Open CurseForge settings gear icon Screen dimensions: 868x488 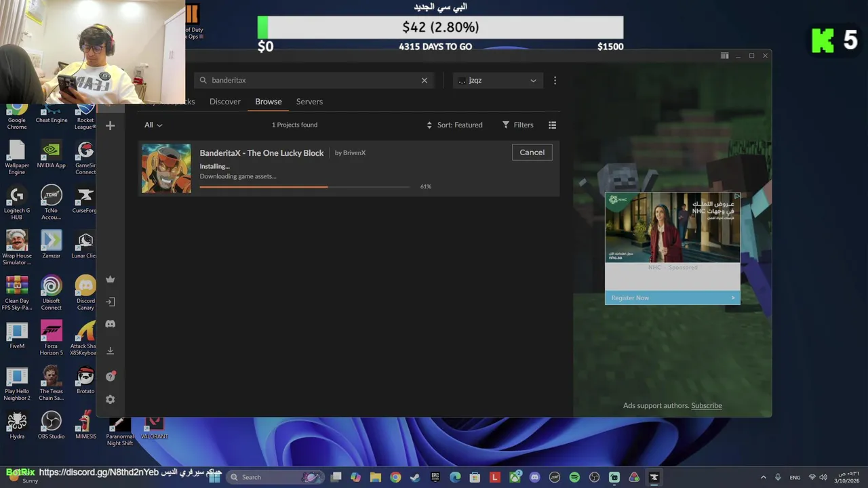(111, 400)
